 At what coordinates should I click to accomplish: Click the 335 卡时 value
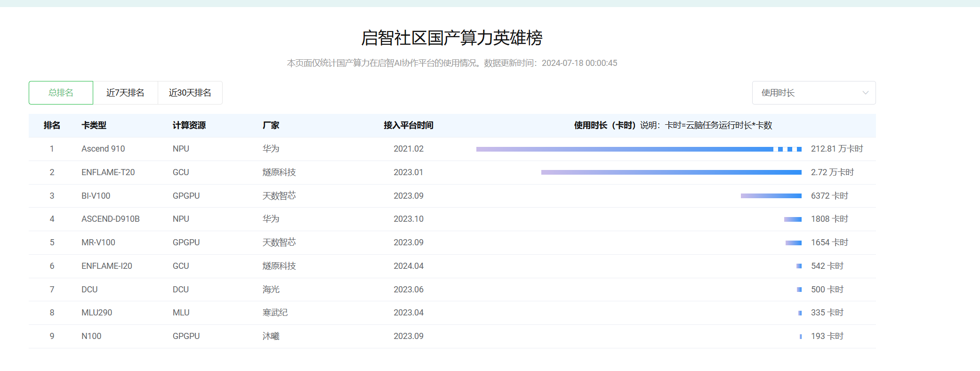tap(827, 313)
